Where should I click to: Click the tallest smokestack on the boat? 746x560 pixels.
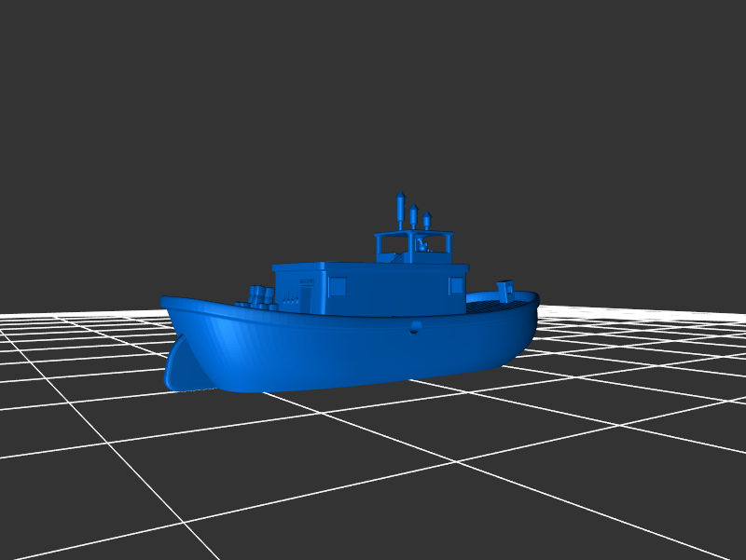coord(401,209)
